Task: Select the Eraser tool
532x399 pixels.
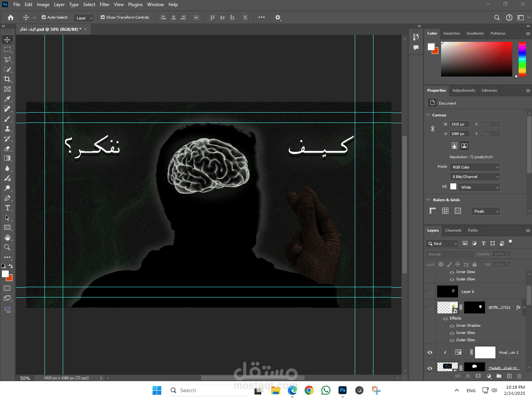Action: tap(7, 148)
